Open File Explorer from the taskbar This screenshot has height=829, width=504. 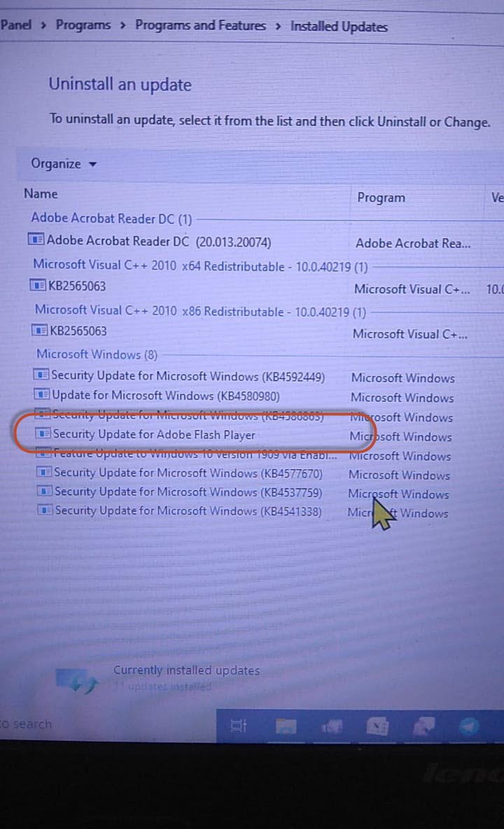(286, 727)
